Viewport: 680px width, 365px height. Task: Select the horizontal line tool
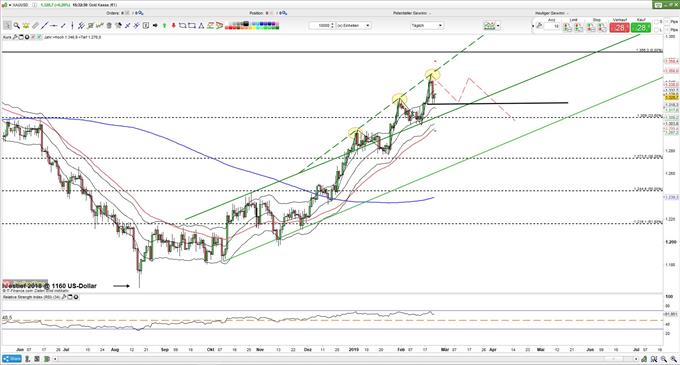(x=53, y=26)
